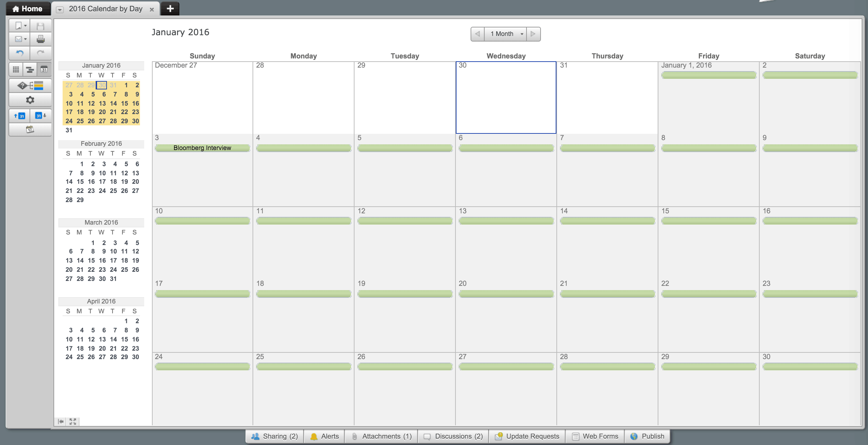Viewport: 868px width, 445px height.
Task: Open the Alerts tab
Action: coord(324,436)
